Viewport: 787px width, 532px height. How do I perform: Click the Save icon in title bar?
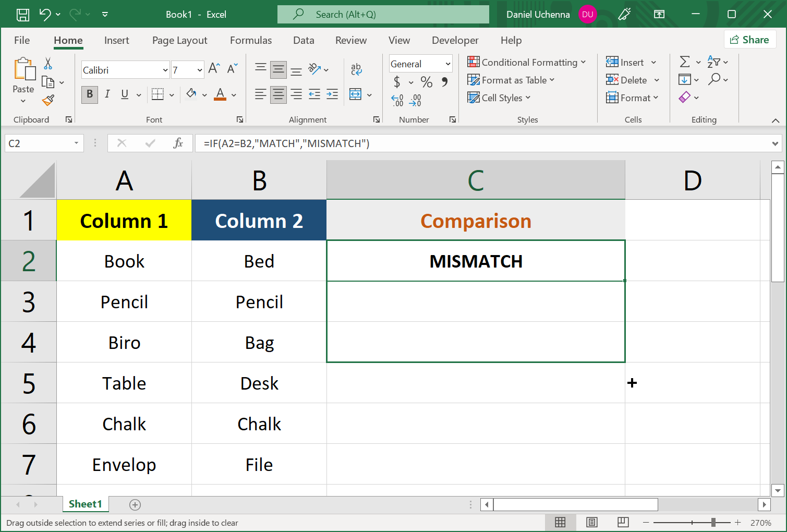23,15
